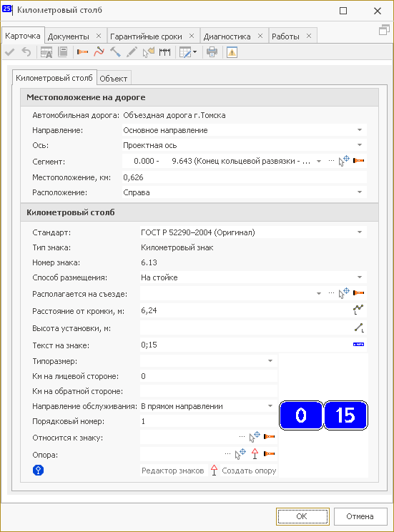
Task: Expand the Способ размещения dropdown
Action: 360,277
